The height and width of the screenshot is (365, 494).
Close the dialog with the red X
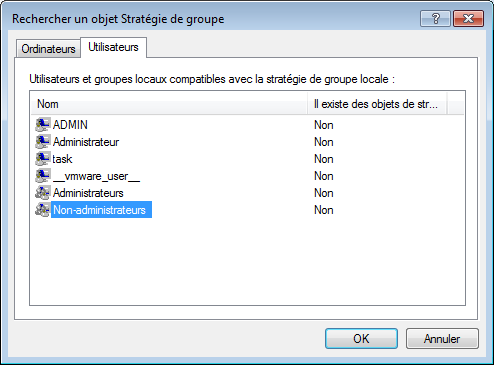coord(468,18)
